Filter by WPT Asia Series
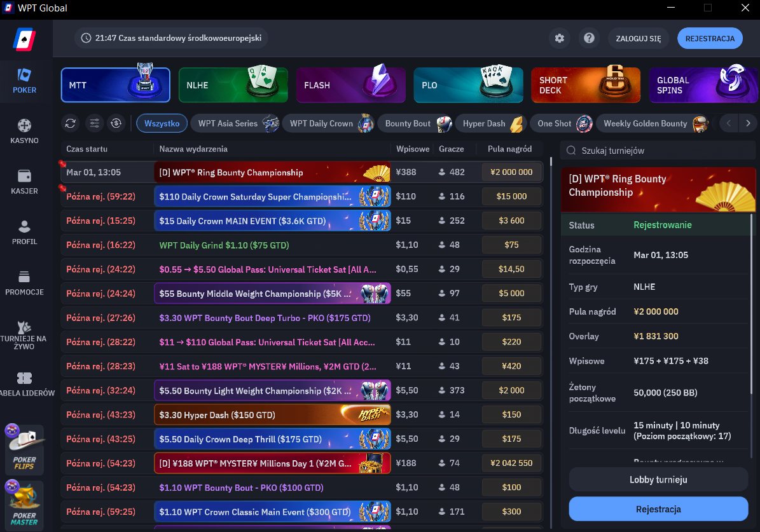The image size is (760, 532). pos(235,123)
